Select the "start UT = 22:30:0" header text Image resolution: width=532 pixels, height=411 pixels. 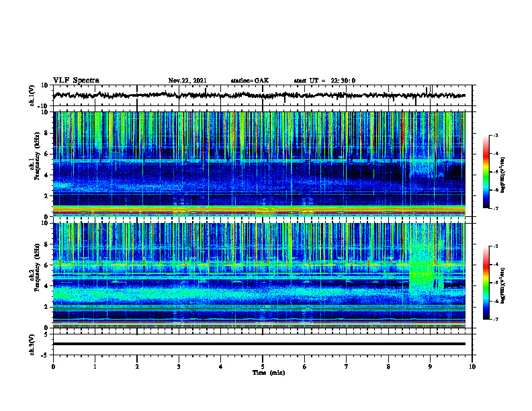pos(324,81)
